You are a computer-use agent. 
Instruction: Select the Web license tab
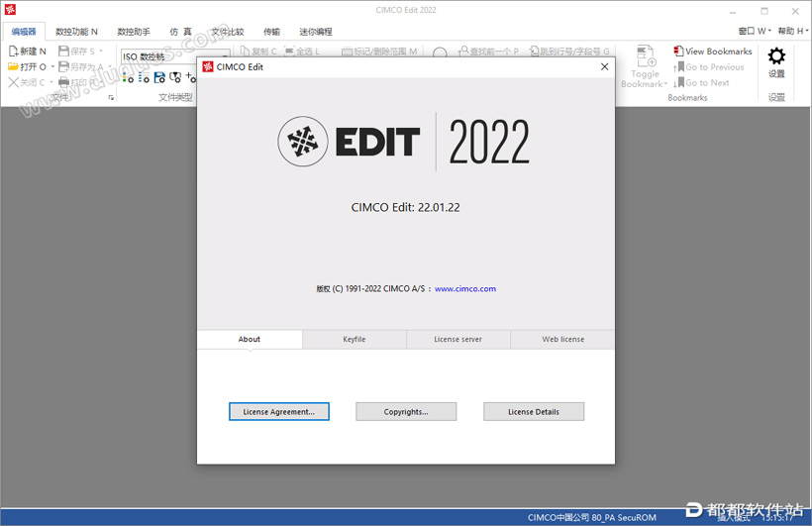tap(562, 340)
